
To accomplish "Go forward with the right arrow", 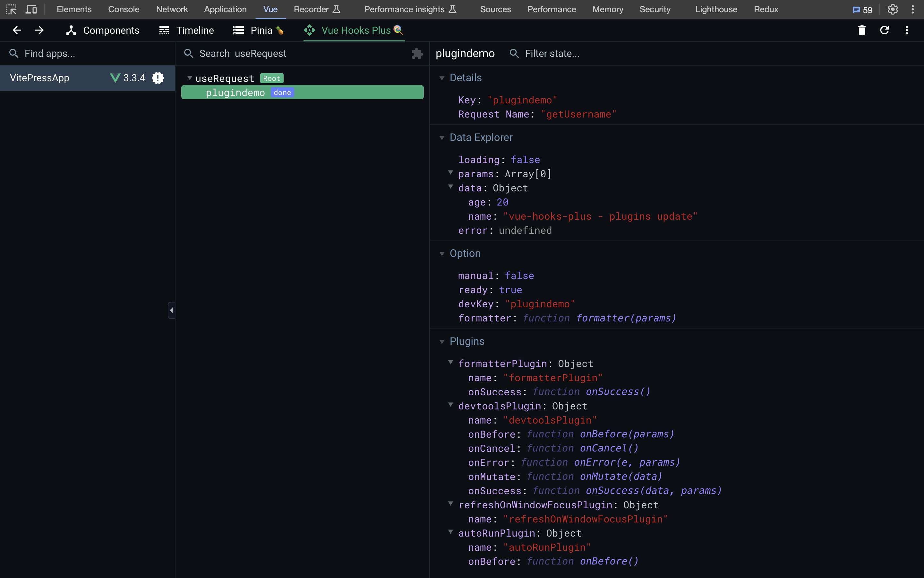I will click(39, 30).
